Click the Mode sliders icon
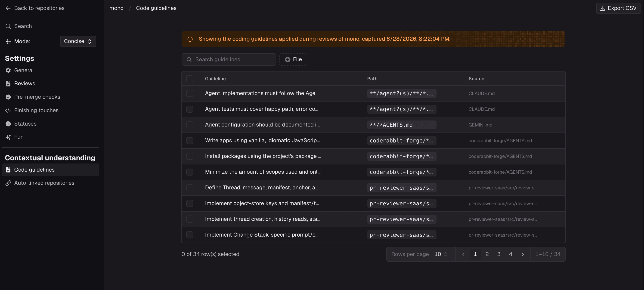 tap(8, 41)
